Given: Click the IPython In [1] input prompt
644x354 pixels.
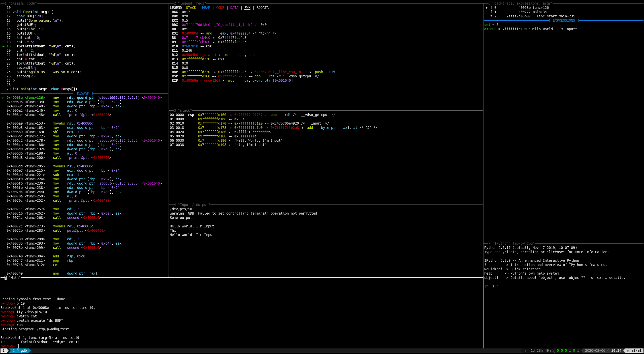Looking at the screenshot, I should click(491, 286).
